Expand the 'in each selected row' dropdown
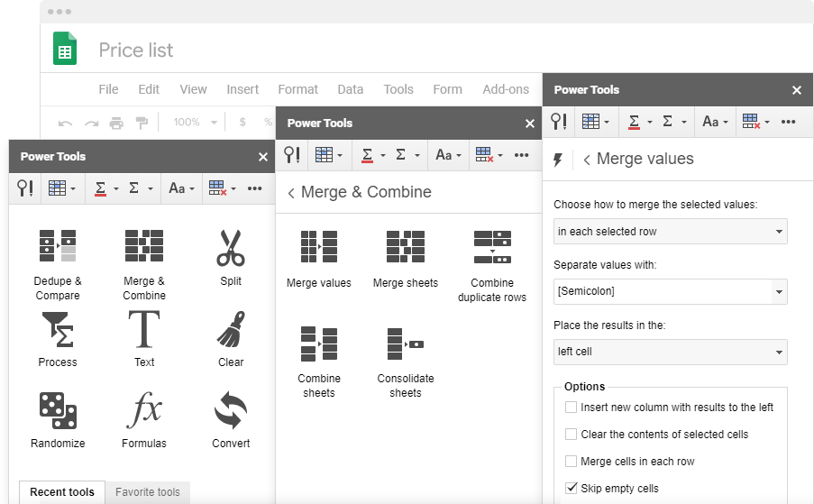Screen dimensions: 814x504 (670, 232)
